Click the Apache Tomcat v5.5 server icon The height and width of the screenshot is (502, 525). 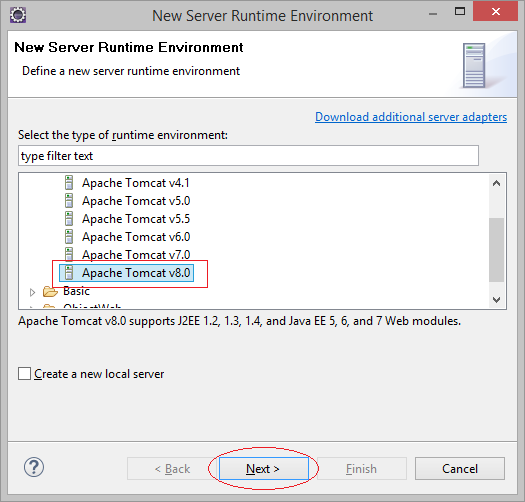(69, 219)
